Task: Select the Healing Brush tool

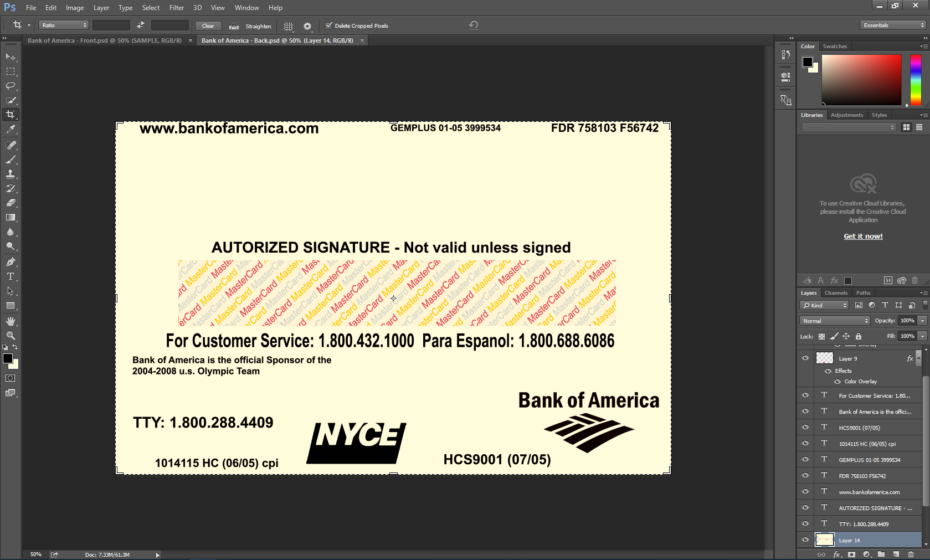Action: (11, 145)
